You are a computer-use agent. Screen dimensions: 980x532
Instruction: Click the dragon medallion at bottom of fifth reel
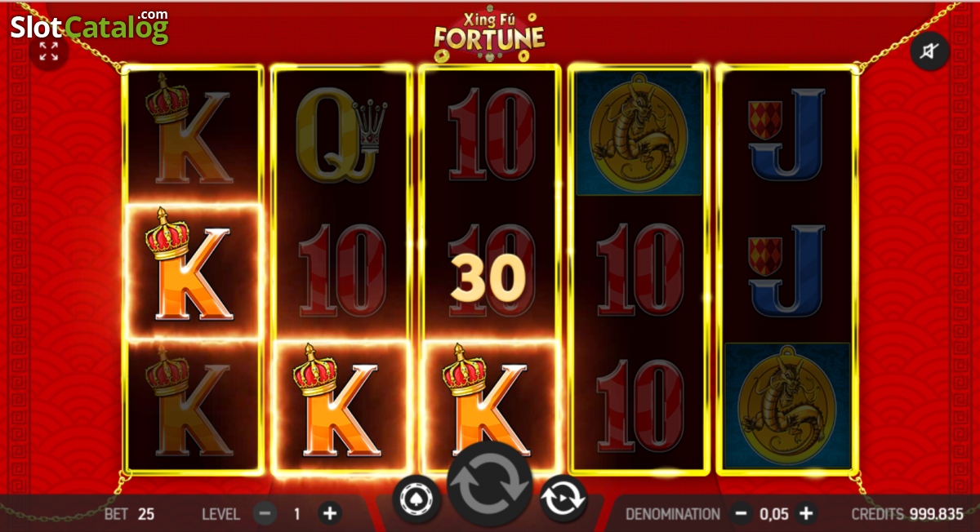coord(787,405)
